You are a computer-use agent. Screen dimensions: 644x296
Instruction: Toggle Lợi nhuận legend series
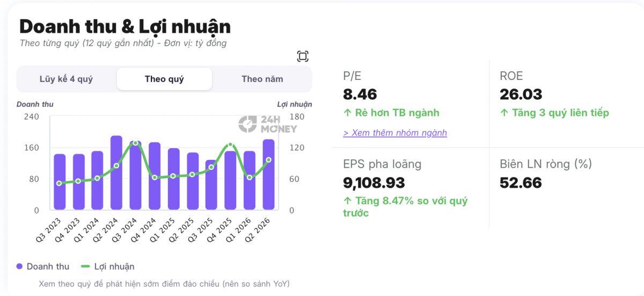[x=107, y=266]
